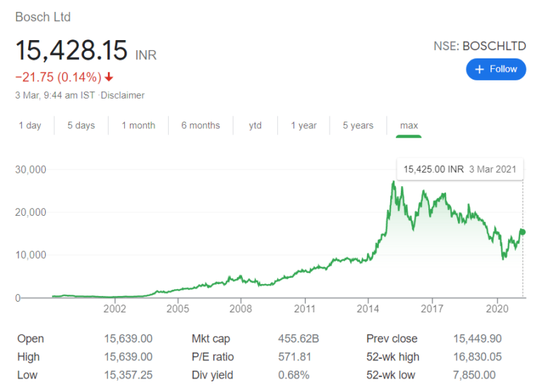The image size is (542, 392).
Task: Click the Low value 15,357.25
Action: click(128, 375)
